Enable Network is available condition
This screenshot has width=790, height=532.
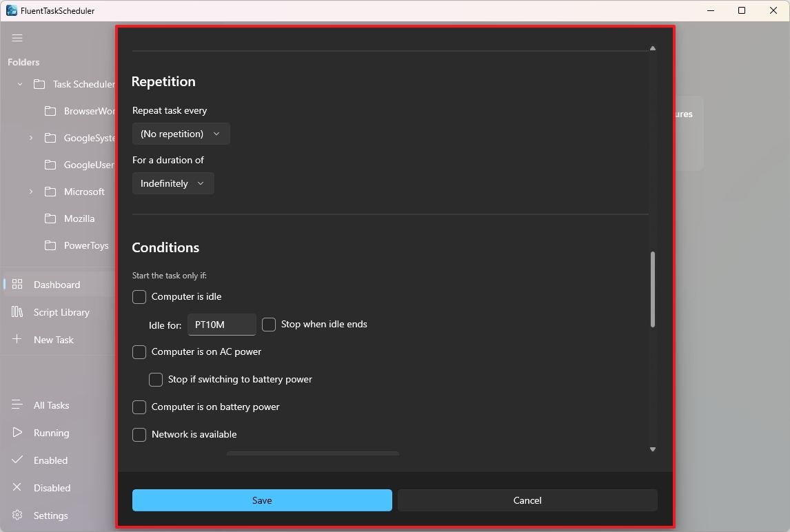point(139,434)
